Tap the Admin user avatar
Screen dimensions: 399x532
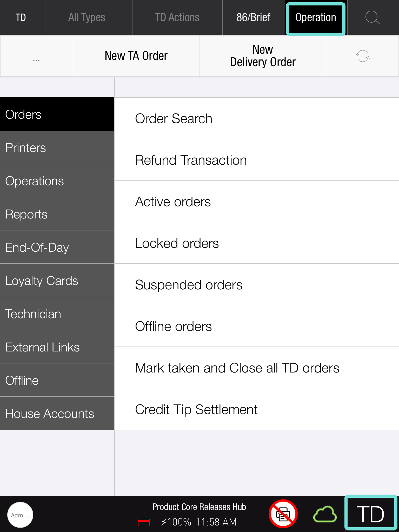tap(20, 515)
